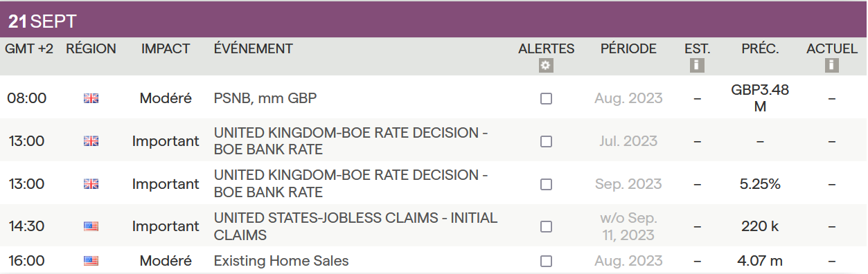This screenshot has width=868, height=274.
Task: Click UK flag on Jul. 2023 BOE row
Action: tap(91, 141)
